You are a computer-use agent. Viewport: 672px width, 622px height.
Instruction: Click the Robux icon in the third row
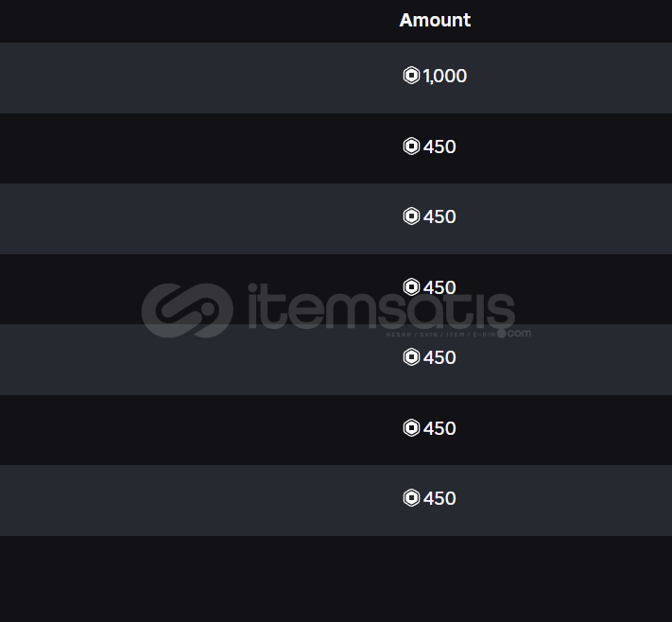click(x=411, y=216)
